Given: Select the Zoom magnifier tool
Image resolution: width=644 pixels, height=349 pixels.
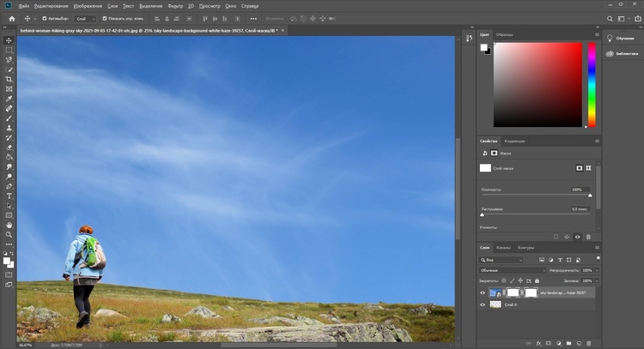Looking at the screenshot, I should pos(9,234).
